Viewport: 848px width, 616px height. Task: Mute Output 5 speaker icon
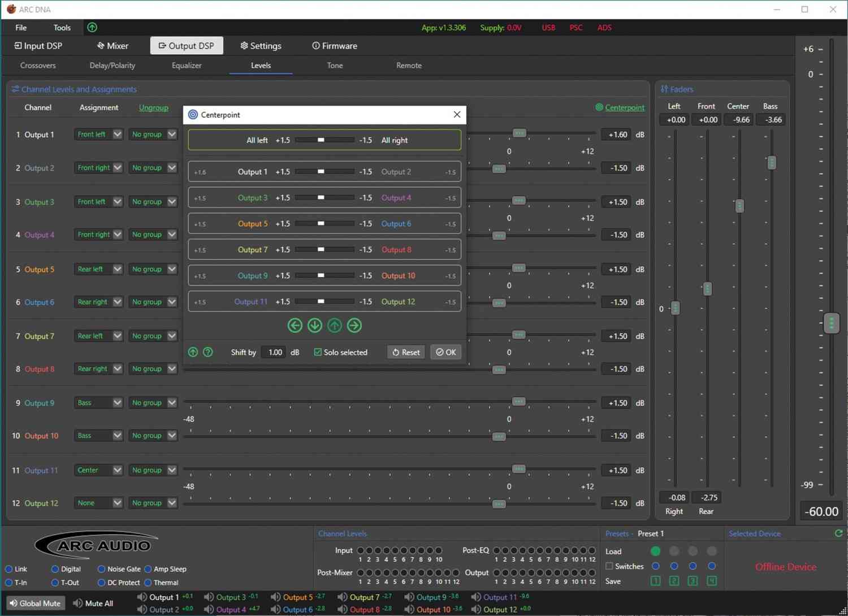click(276, 597)
